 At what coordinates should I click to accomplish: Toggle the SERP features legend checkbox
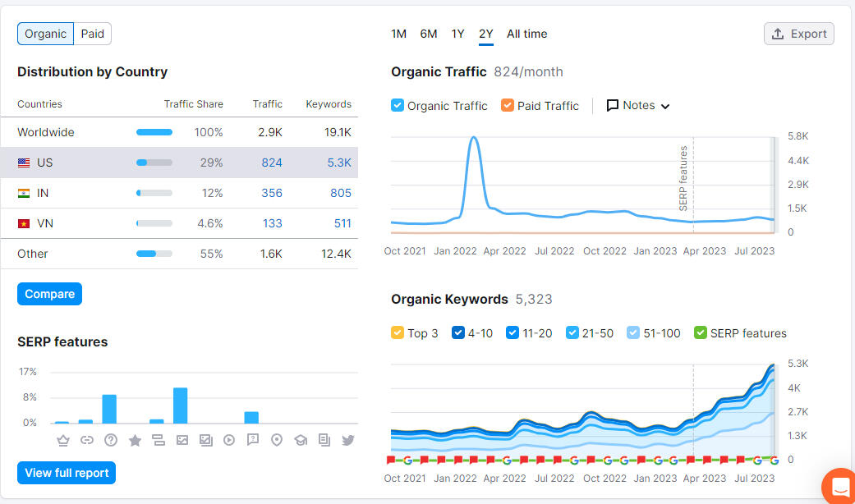click(x=701, y=332)
